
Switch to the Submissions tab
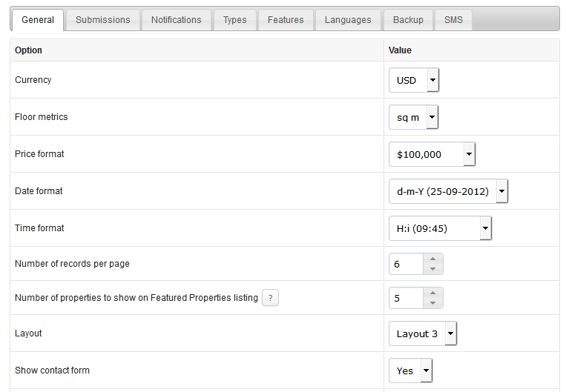click(x=103, y=20)
